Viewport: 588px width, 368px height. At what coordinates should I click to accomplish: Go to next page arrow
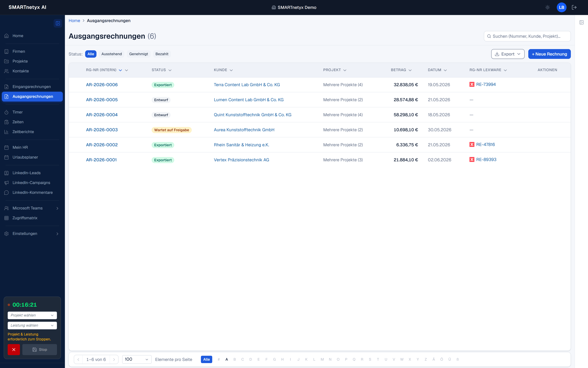[x=114, y=359]
